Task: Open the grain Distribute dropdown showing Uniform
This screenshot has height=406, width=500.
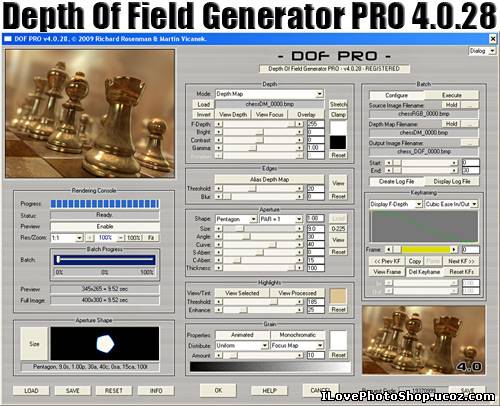Action: pos(242,346)
